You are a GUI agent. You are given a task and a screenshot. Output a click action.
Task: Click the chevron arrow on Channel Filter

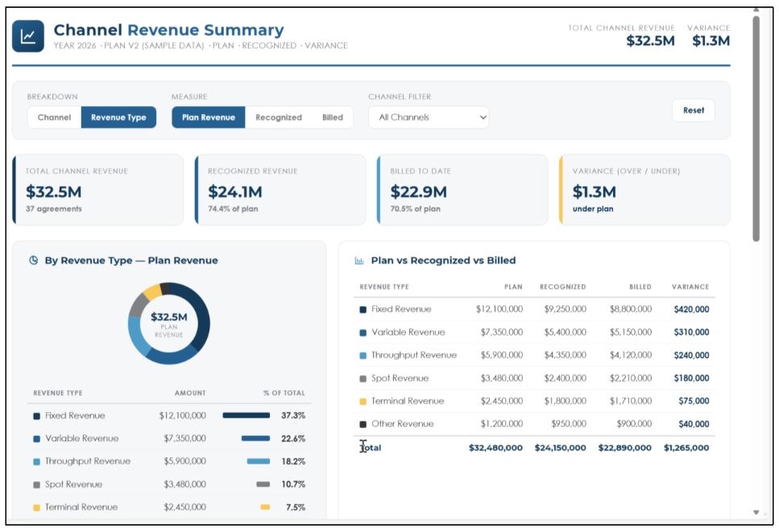coord(483,118)
